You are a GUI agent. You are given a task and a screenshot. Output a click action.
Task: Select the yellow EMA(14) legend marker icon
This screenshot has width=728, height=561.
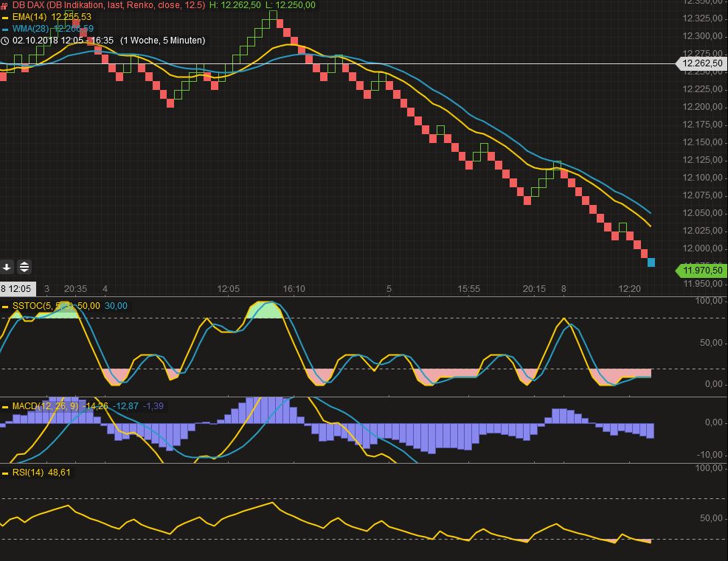tap(4, 17)
